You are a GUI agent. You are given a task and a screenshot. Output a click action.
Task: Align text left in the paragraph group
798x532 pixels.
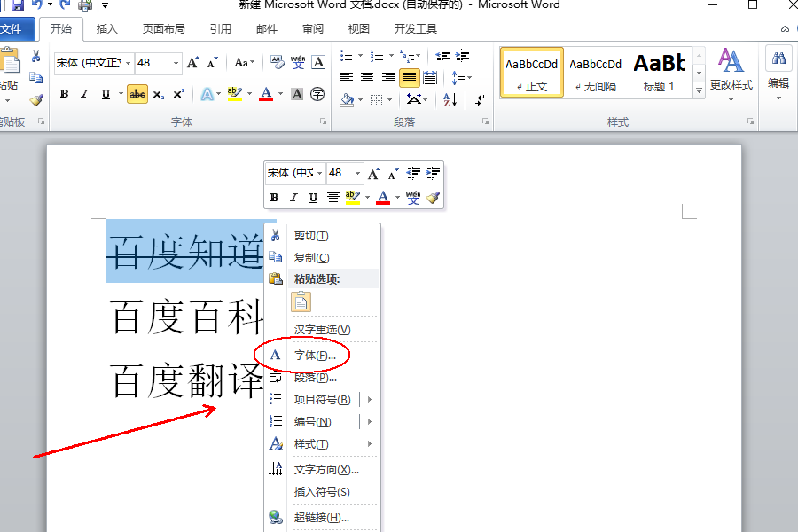click(x=347, y=78)
